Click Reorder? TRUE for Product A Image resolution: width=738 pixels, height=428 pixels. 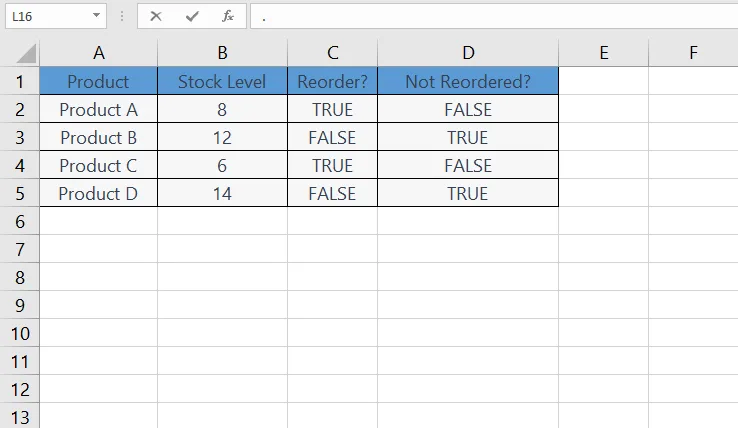332,109
